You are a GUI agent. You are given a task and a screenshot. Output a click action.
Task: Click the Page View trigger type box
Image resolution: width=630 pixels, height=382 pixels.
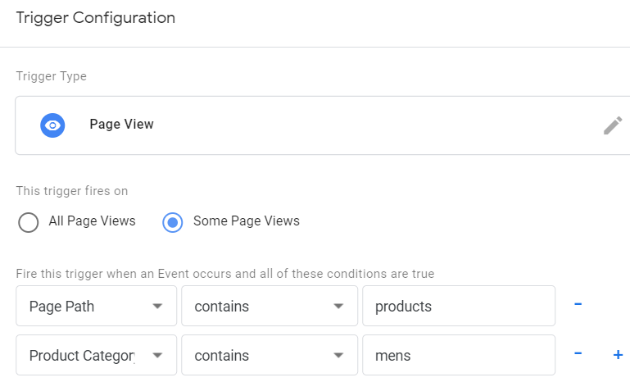pyautogui.click(x=323, y=125)
